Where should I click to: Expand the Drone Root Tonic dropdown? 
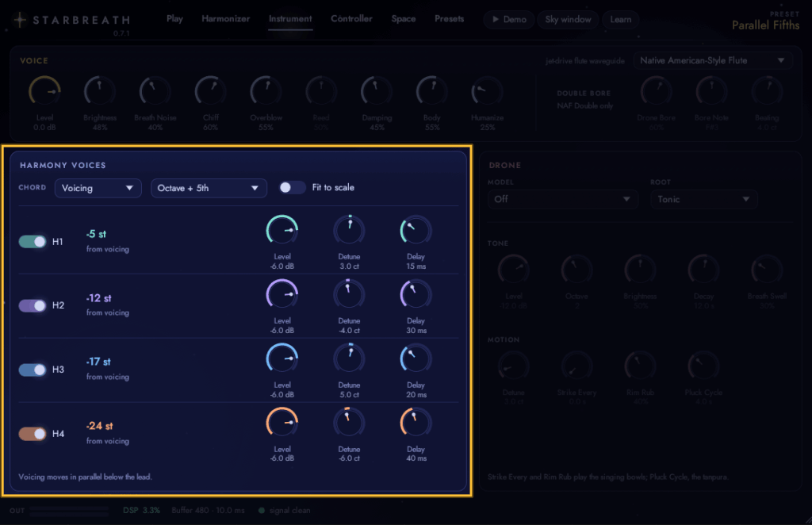pyautogui.click(x=704, y=199)
